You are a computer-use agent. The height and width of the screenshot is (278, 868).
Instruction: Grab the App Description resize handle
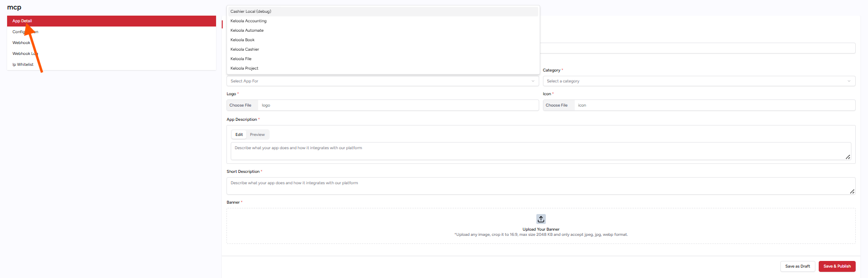coord(848,157)
